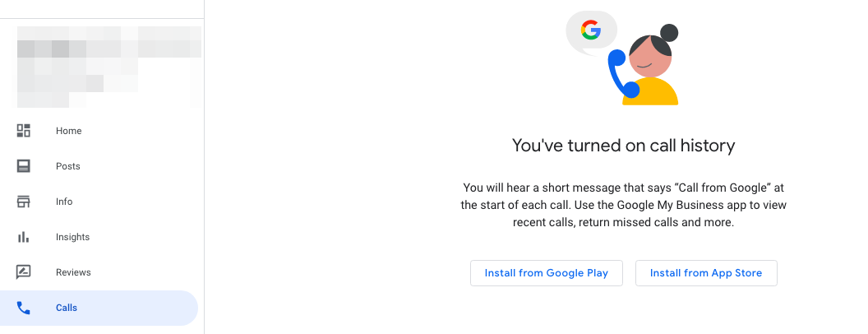
Task: Select the Info label in sidebar
Action: 64,202
